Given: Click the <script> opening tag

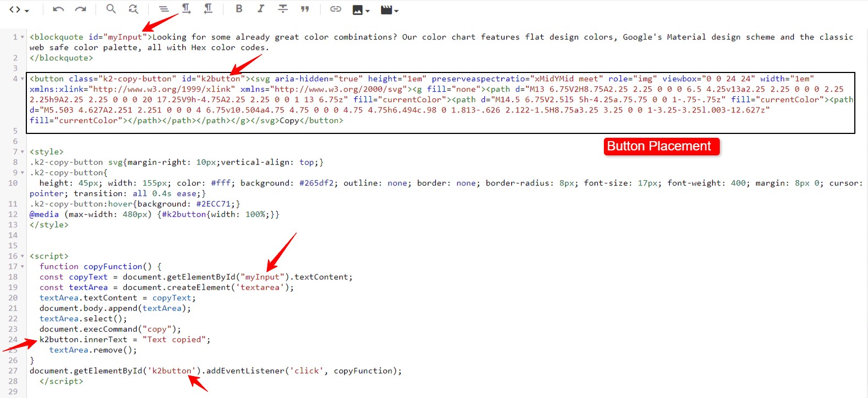Looking at the screenshot, I should click(x=49, y=256).
